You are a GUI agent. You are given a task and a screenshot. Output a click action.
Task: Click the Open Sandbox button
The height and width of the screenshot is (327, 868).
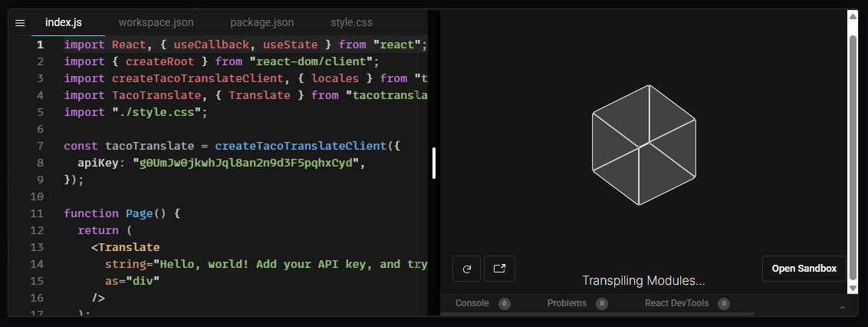804,269
